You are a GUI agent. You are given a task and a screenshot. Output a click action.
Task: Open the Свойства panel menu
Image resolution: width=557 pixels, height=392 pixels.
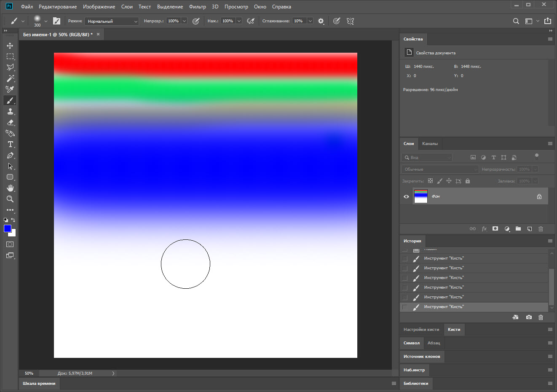(x=550, y=39)
